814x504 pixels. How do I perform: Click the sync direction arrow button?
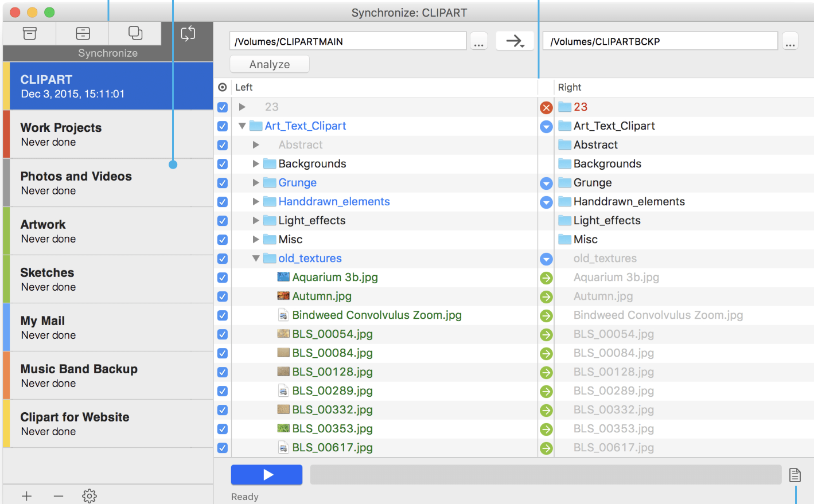(x=515, y=41)
